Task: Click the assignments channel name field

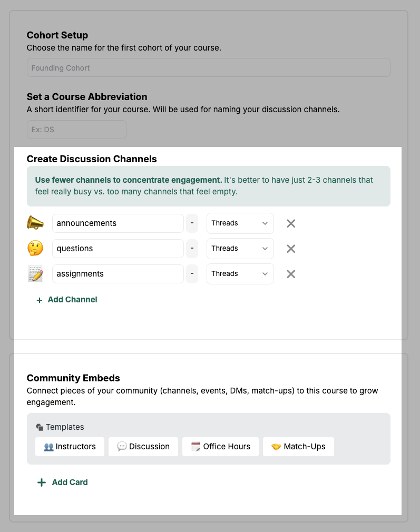Action: (118, 274)
